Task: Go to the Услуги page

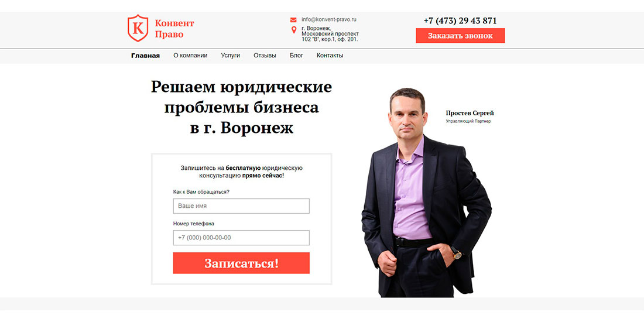Action: point(231,56)
